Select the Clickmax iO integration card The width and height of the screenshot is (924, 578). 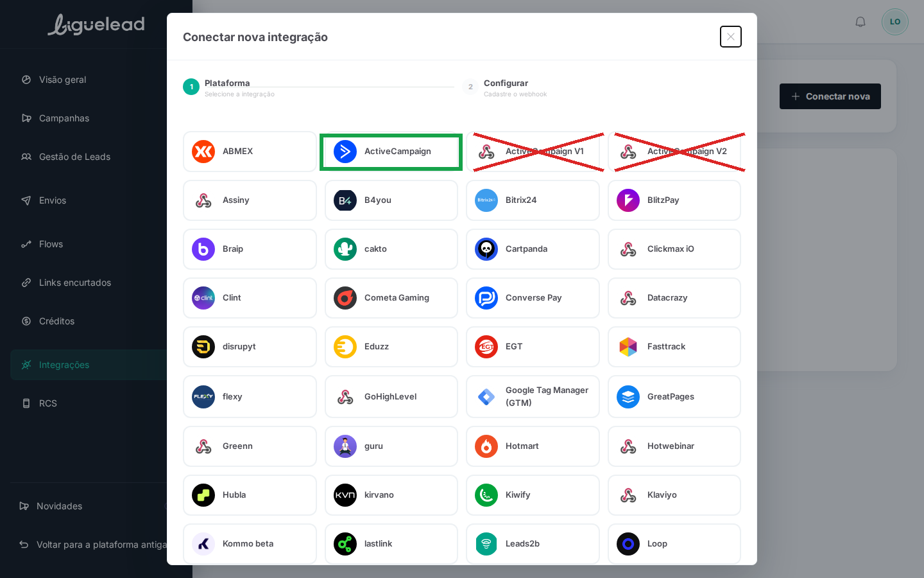[x=674, y=249]
